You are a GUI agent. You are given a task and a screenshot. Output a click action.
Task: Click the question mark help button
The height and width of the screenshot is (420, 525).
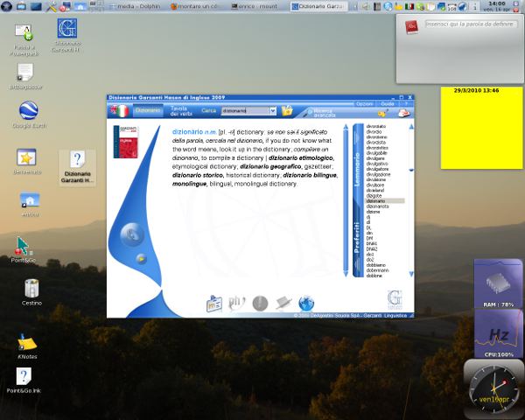coord(406,104)
